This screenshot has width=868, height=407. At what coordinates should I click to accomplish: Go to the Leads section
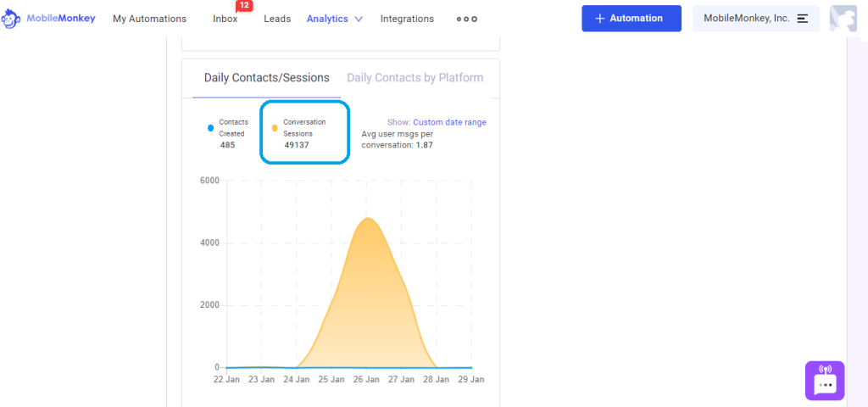tap(277, 19)
